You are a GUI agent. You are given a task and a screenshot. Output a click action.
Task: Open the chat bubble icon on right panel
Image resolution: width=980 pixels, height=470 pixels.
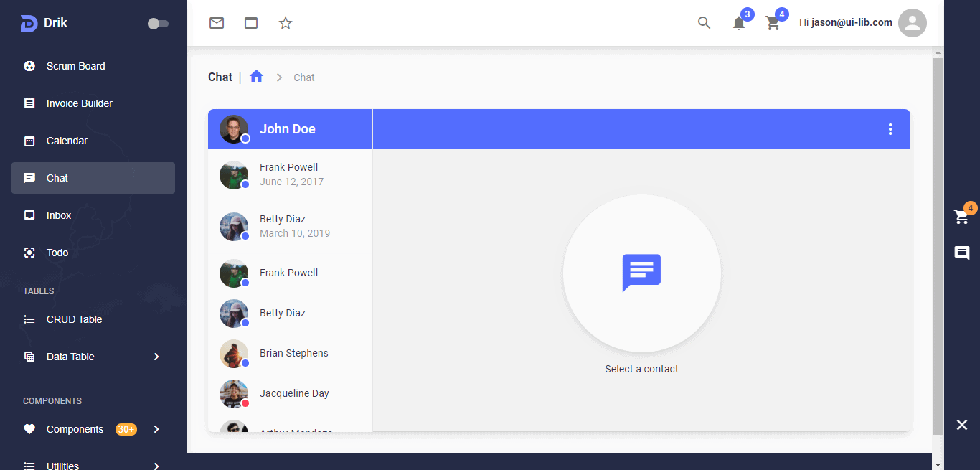click(962, 253)
